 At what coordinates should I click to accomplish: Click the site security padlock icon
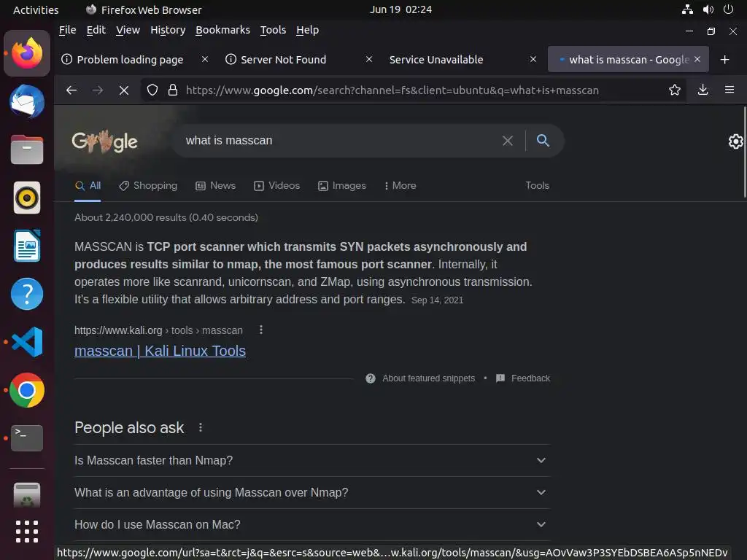pyautogui.click(x=173, y=90)
